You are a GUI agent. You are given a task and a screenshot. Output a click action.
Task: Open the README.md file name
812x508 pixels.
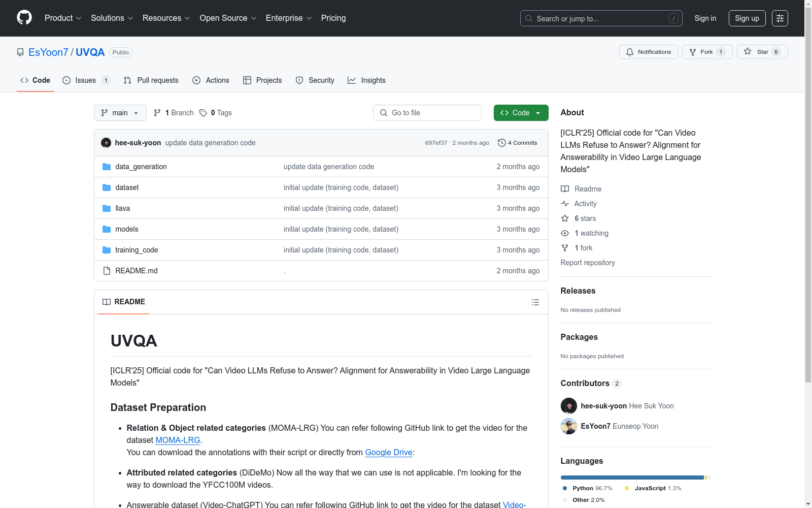click(137, 271)
